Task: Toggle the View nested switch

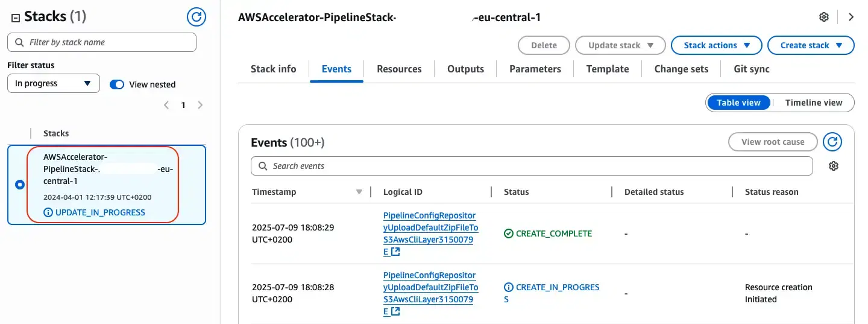Action: point(117,84)
